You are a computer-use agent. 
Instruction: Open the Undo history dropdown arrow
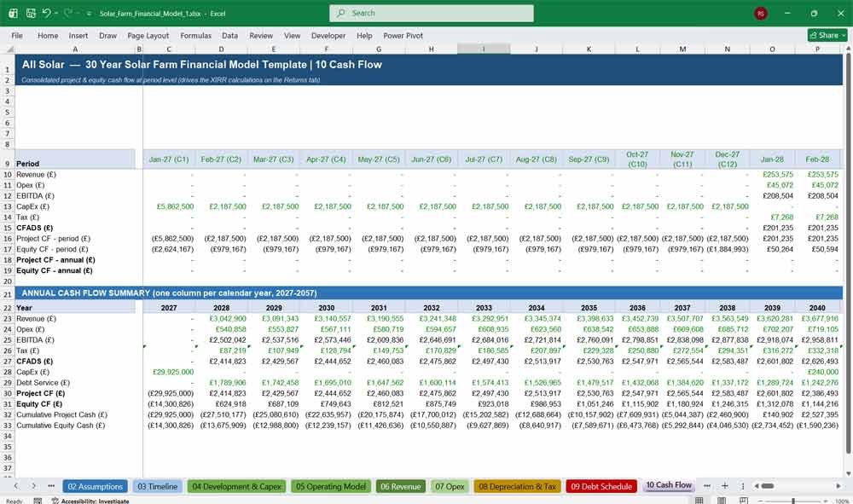point(56,13)
